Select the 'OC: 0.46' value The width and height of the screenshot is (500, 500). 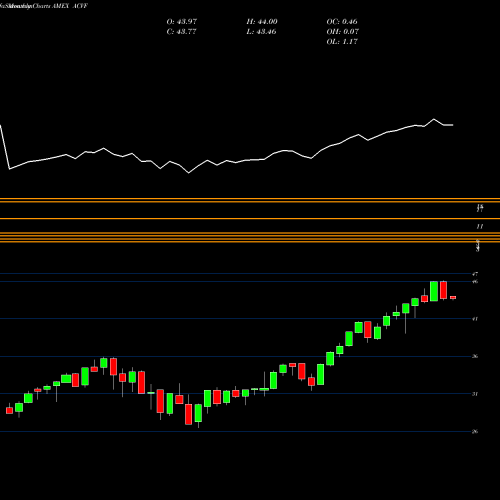click(342, 22)
